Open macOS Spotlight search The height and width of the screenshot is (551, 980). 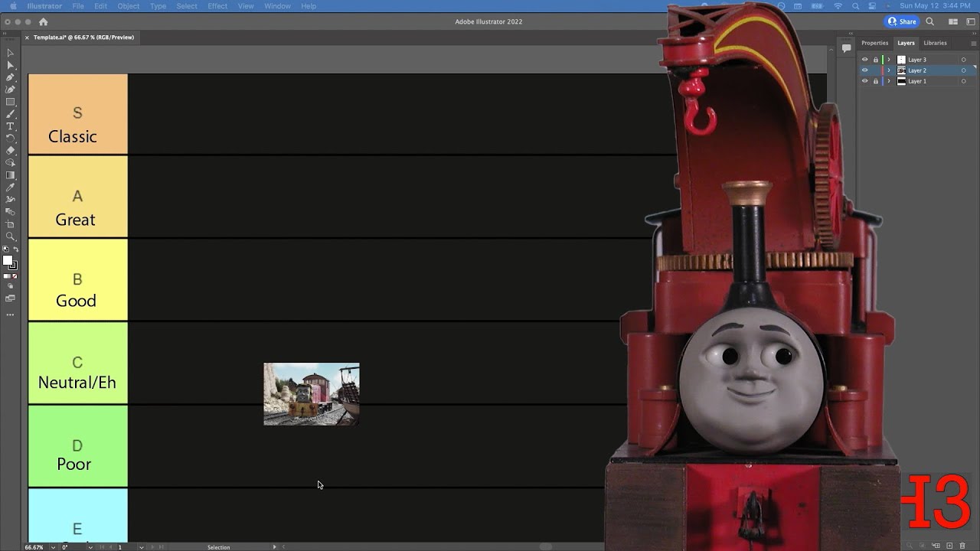click(x=856, y=6)
